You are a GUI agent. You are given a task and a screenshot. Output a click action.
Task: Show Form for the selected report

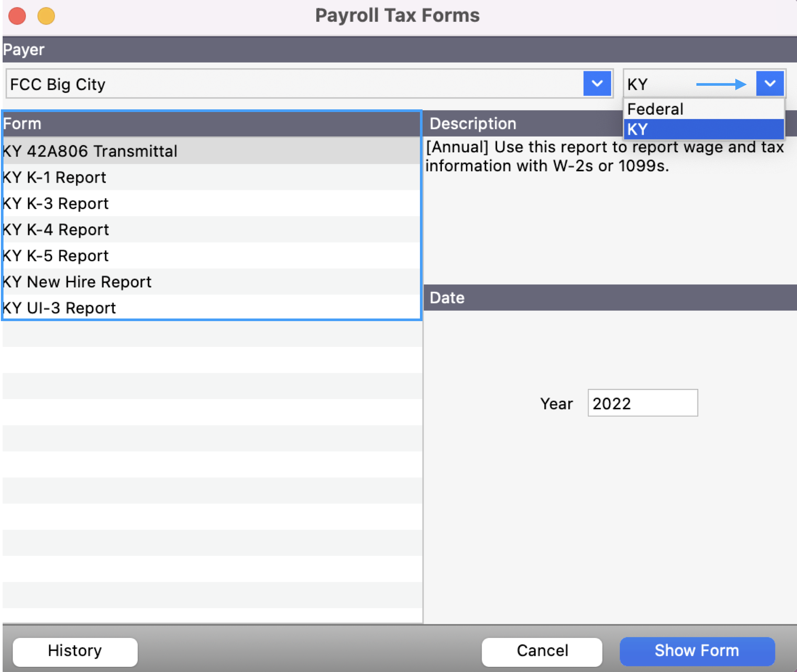pos(696,651)
